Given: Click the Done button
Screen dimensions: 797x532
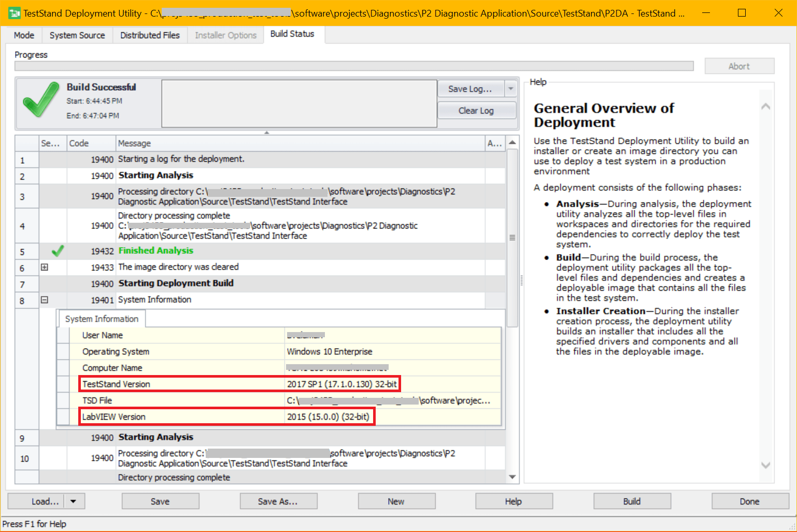Looking at the screenshot, I should [x=750, y=501].
